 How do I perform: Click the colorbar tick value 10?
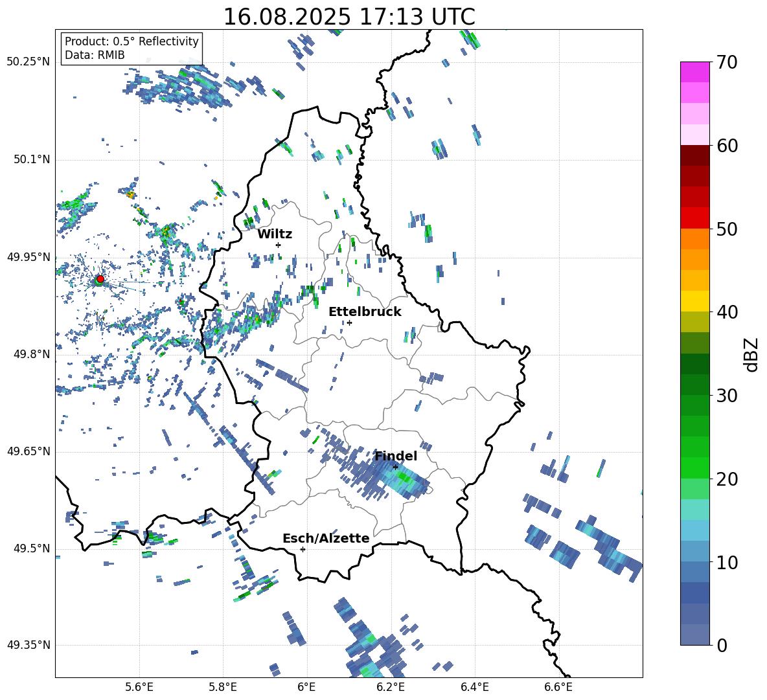coord(727,562)
